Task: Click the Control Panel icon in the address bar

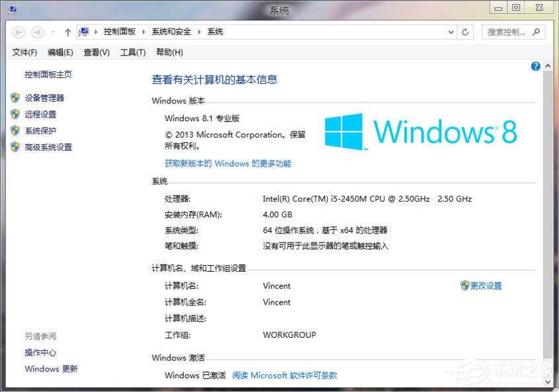Action: 83,31
